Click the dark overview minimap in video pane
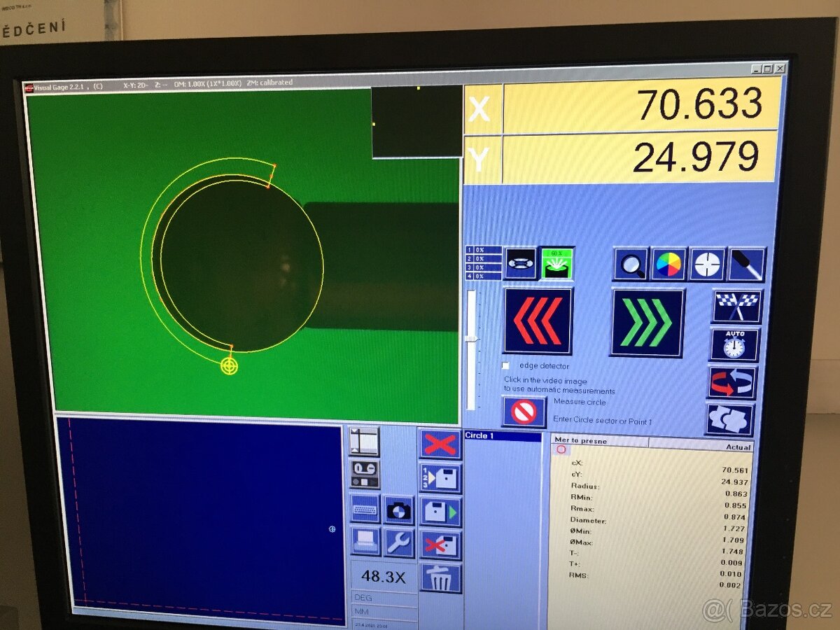Viewport: 840px width, 630px height. point(416,122)
